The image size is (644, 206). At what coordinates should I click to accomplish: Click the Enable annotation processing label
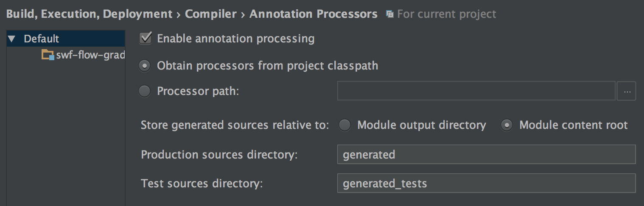click(235, 39)
